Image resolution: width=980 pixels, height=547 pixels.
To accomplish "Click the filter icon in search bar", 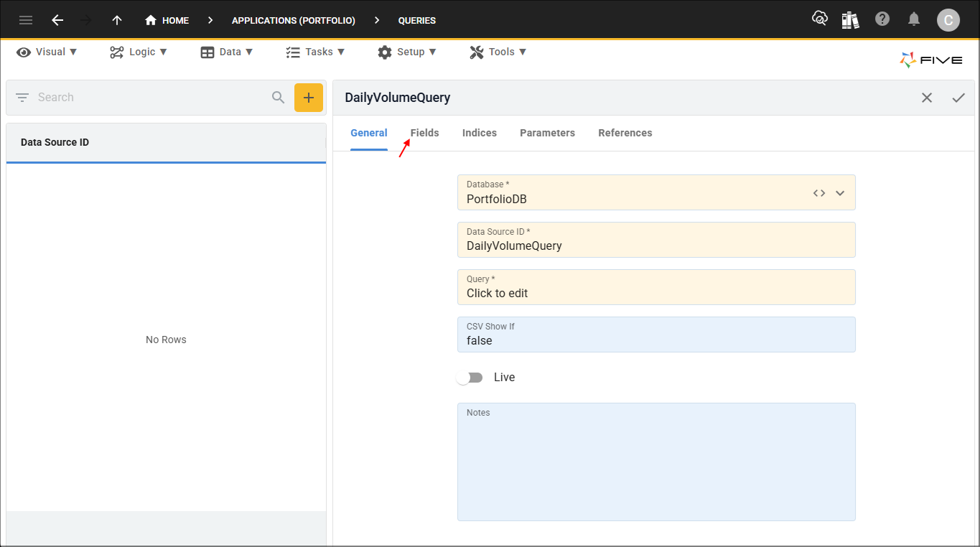I will [x=22, y=98].
